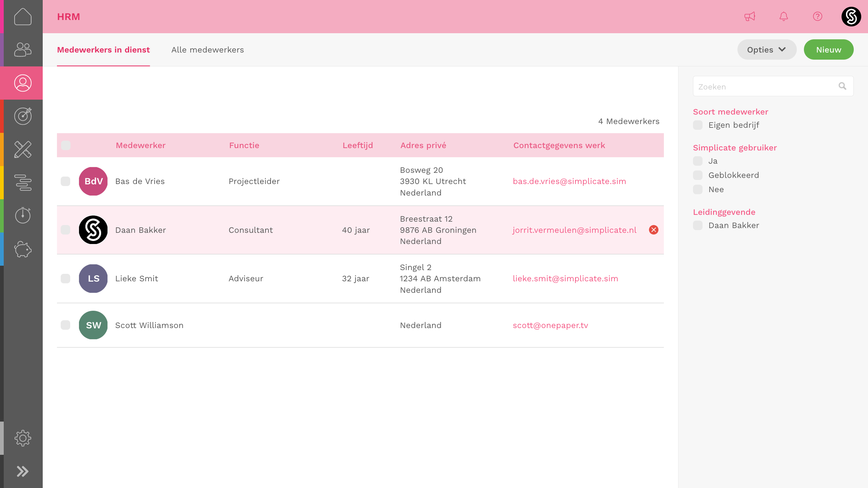
Task: Toggle the select-all checkbox in table header
Action: pyautogui.click(x=65, y=145)
